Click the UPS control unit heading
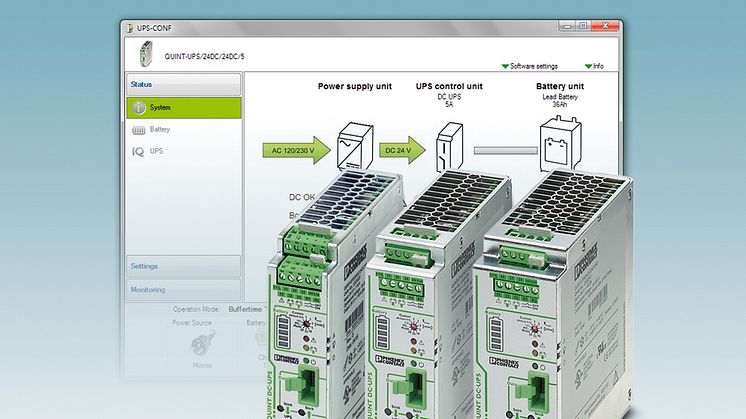This screenshot has height=419, width=746. pos(449,86)
